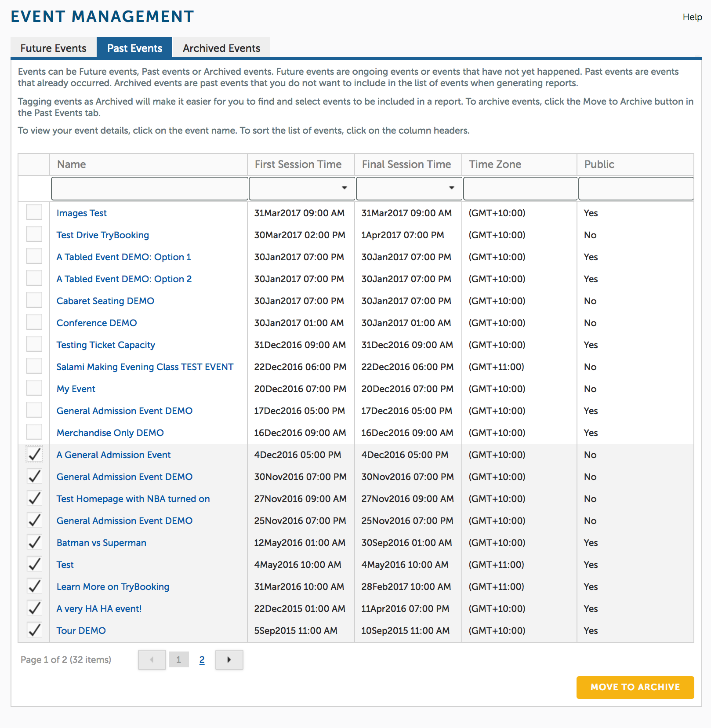Sort by Final Session Time header
This screenshot has width=711, height=728.
tap(408, 164)
